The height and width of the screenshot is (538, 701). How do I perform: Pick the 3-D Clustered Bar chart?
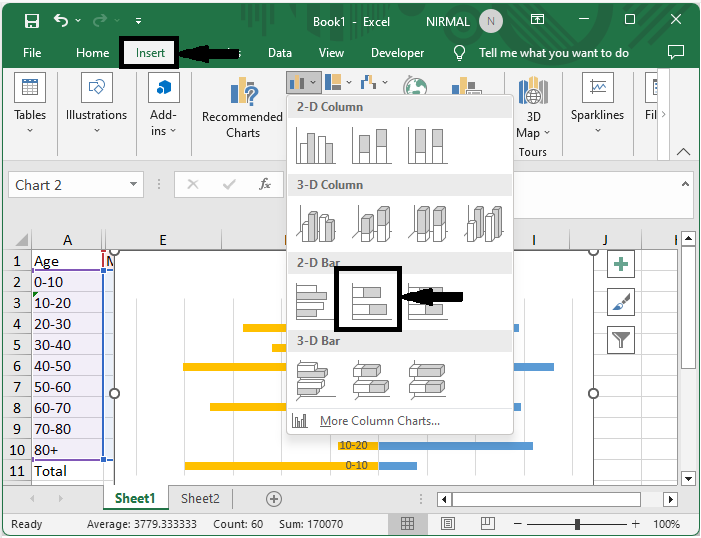(315, 380)
